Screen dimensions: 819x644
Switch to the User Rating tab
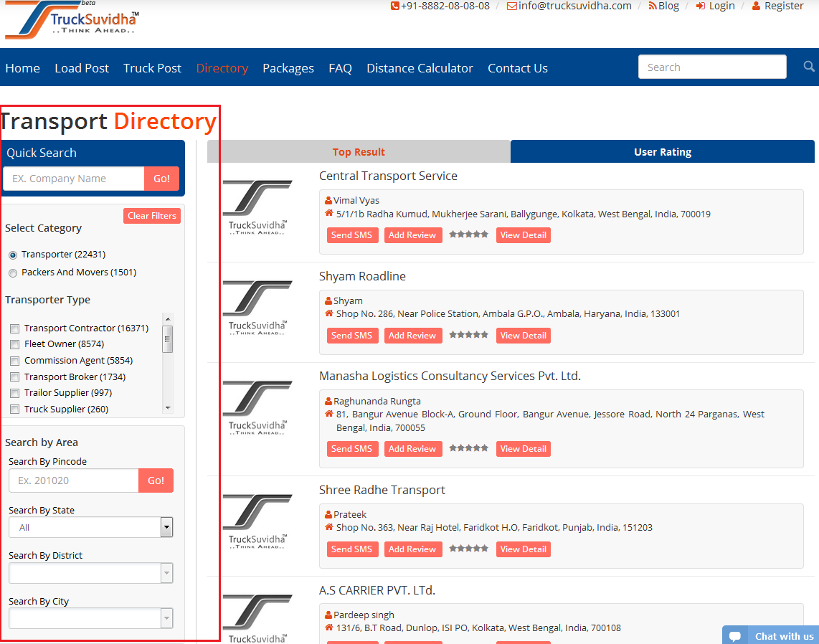[662, 152]
